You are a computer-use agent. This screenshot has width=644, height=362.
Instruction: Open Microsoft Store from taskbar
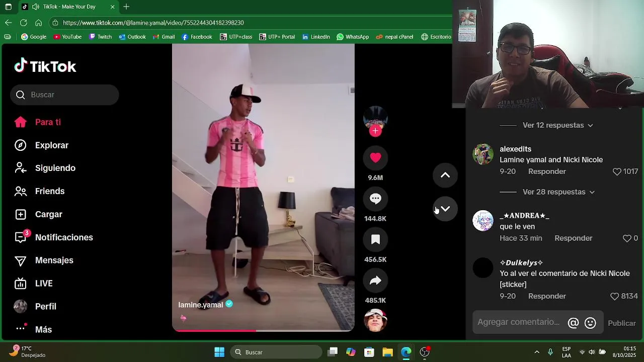coord(369,352)
